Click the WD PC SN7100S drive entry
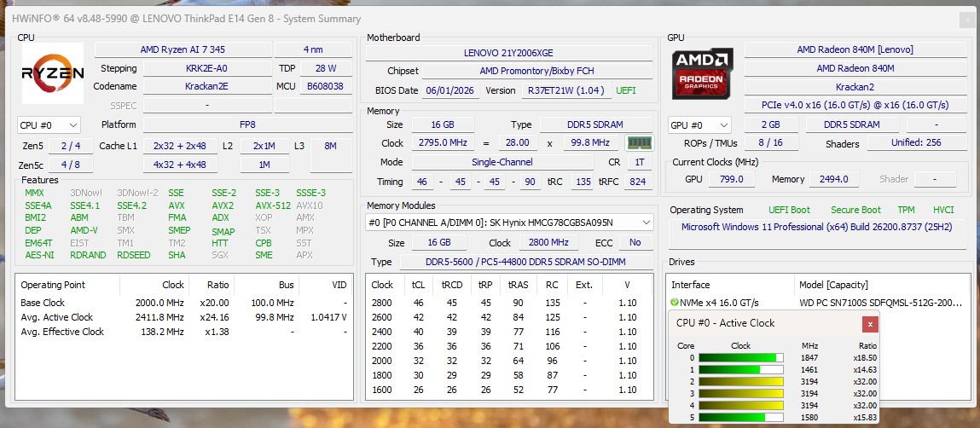The image size is (980, 428). coord(819,303)
